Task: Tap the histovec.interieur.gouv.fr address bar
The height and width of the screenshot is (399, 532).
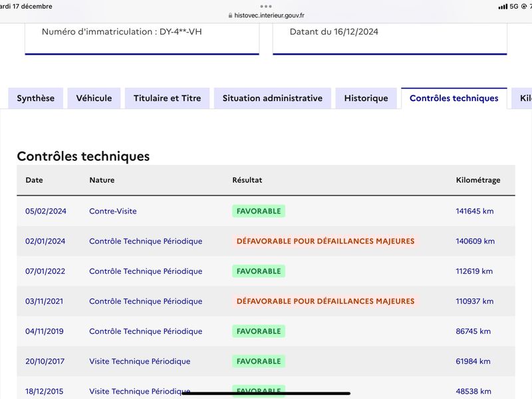Action: pyautogui.click(x=266, y=15)
